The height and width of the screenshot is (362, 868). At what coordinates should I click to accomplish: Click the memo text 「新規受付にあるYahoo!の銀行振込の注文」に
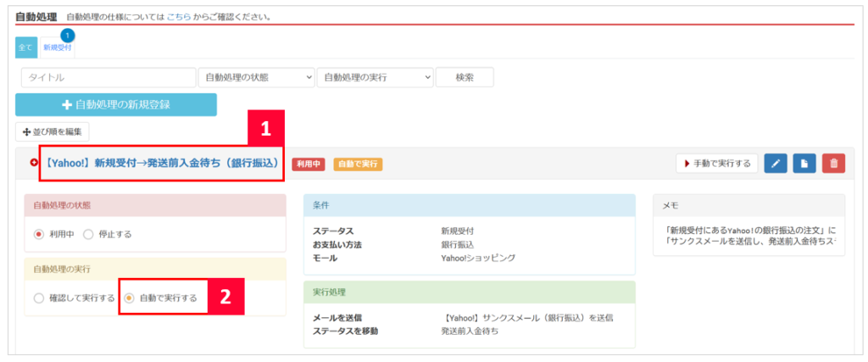749,230
